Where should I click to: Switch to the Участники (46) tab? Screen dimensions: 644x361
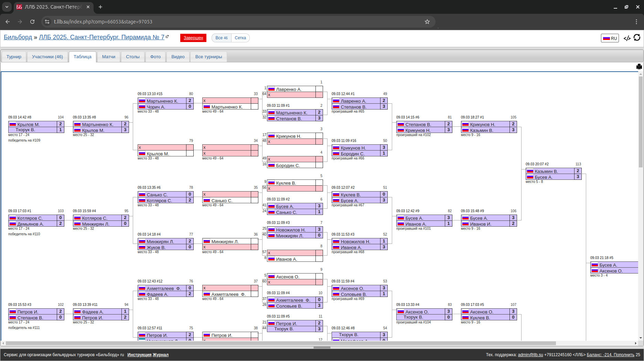[x=47, y=57]
